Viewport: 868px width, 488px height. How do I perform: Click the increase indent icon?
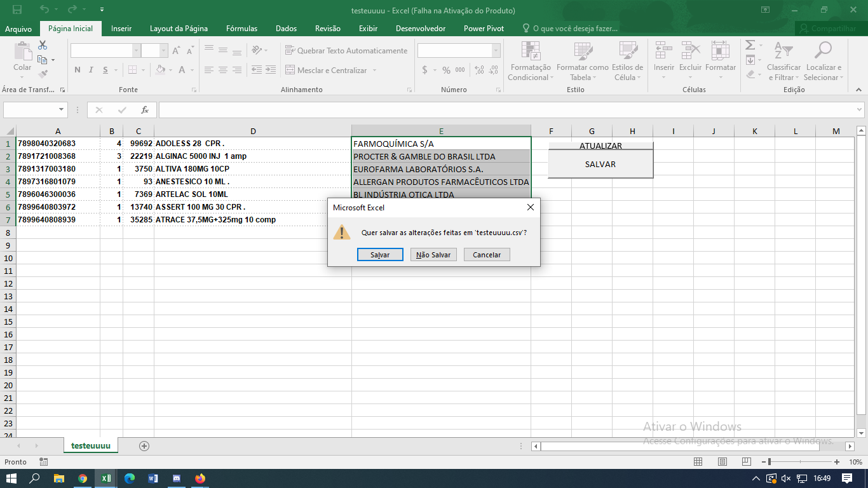click(271, 70)
